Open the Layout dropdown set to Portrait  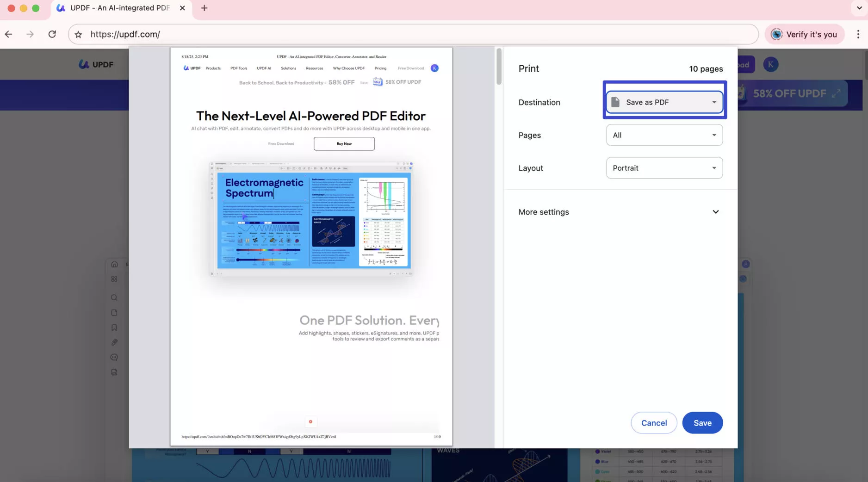pyautogui.click(x=664, y=168)
